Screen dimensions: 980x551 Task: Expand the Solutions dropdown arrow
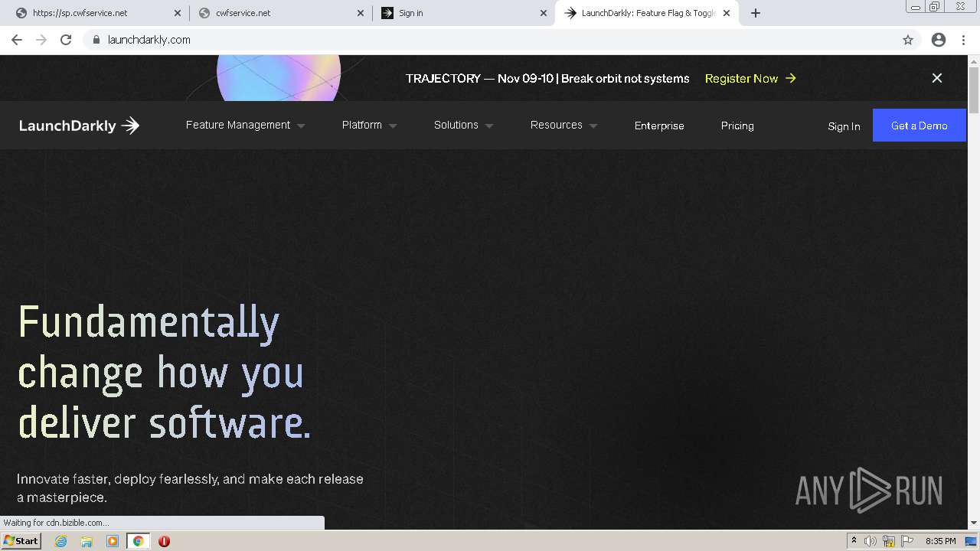(489, 126)
